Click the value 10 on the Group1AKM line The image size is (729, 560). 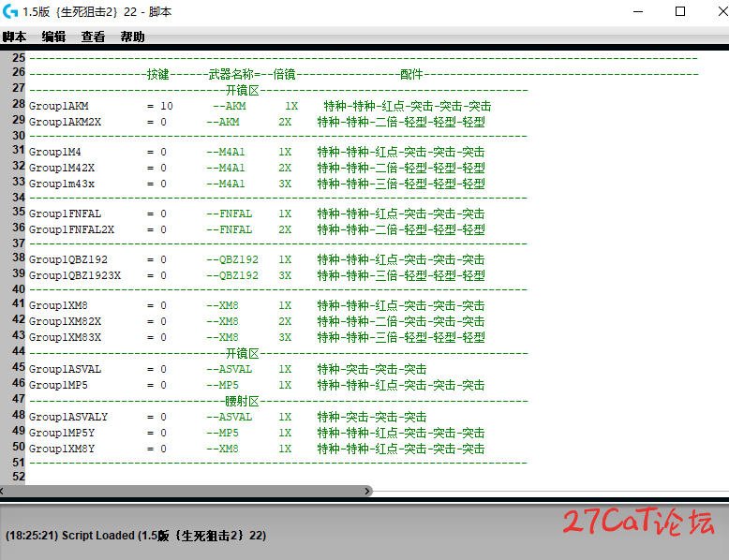(167, 106)
